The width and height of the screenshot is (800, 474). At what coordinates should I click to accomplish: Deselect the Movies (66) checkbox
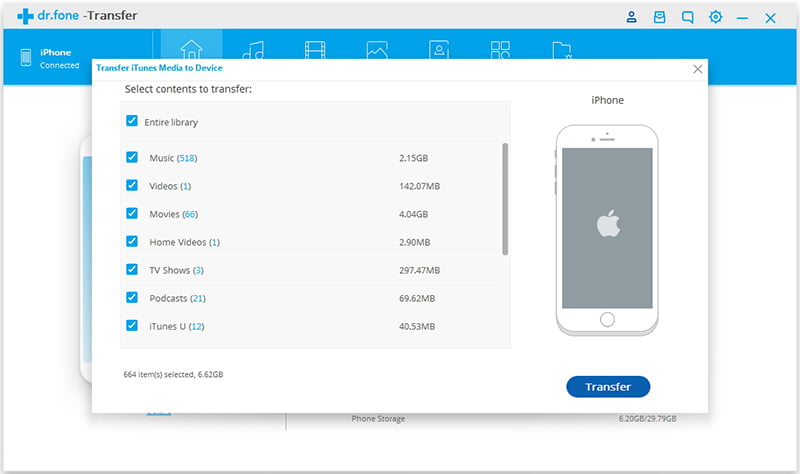tap(132, 214)
